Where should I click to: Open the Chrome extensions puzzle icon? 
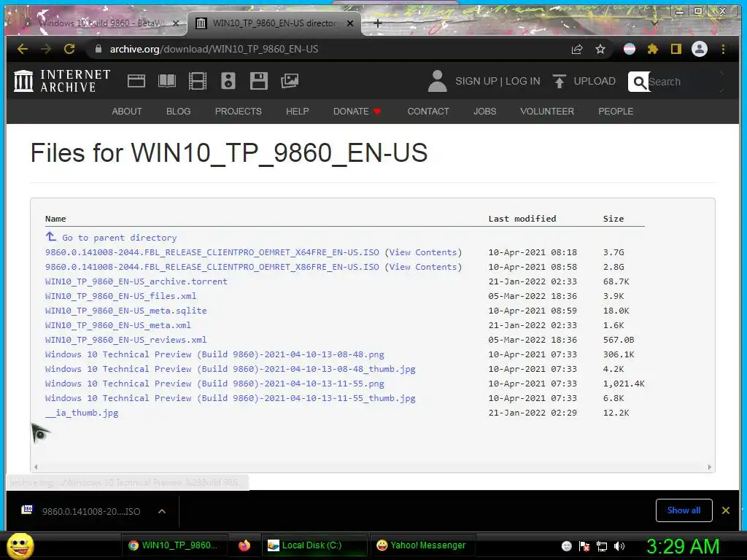click(653, 49)
